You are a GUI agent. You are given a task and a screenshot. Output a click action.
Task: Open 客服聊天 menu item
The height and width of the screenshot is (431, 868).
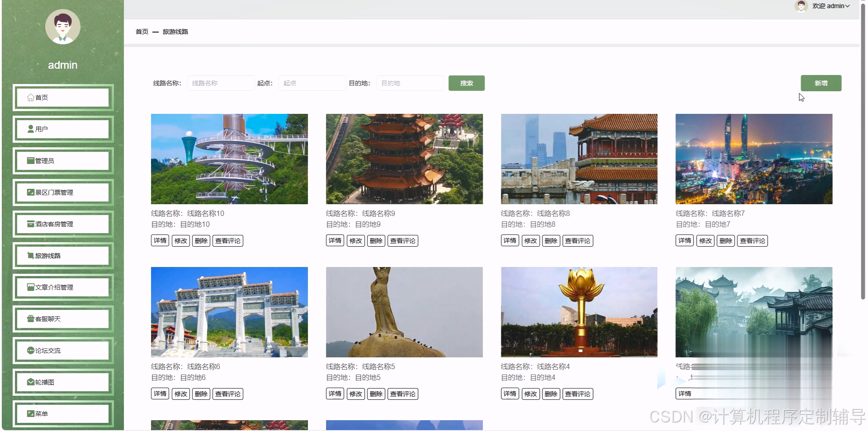(x=63, y=319)
